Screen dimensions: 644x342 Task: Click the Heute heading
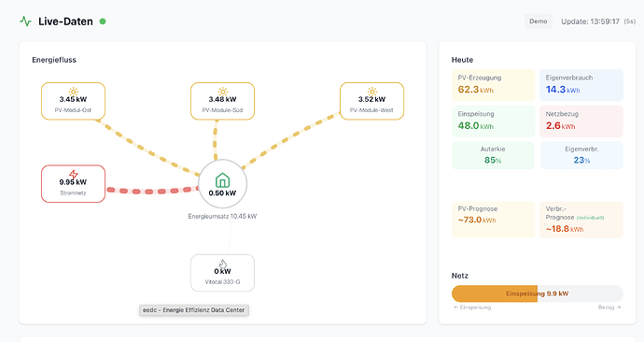(462, 60)
